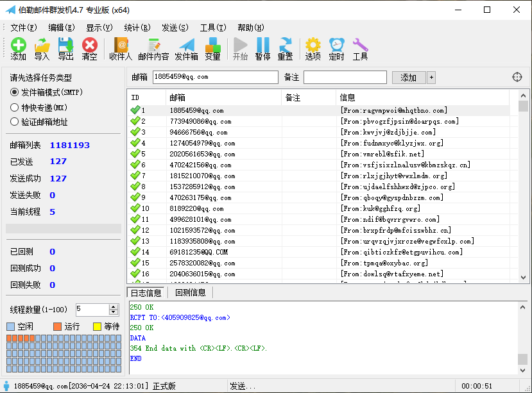Open the 文件(F) menu

[x=24, y=28]
